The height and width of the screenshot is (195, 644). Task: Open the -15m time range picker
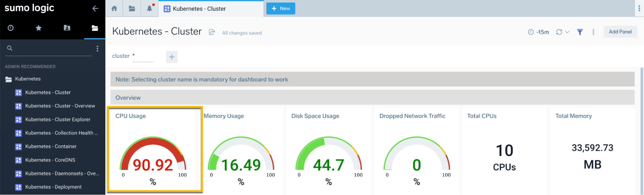[538, 32]
